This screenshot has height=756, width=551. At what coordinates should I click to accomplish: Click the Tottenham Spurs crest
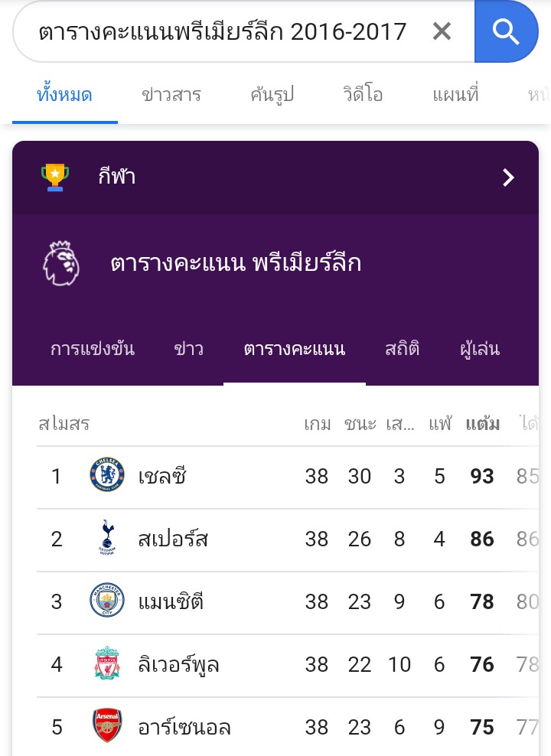point(107,538)
